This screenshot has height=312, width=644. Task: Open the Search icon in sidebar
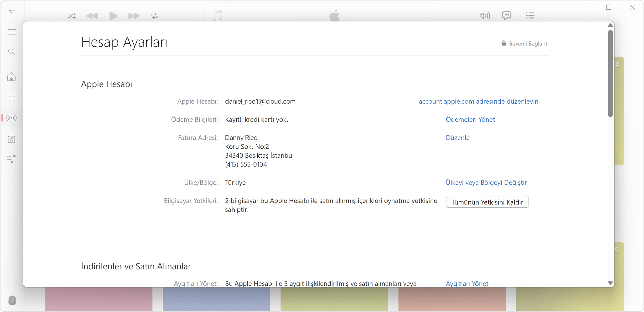click(11, 52)
